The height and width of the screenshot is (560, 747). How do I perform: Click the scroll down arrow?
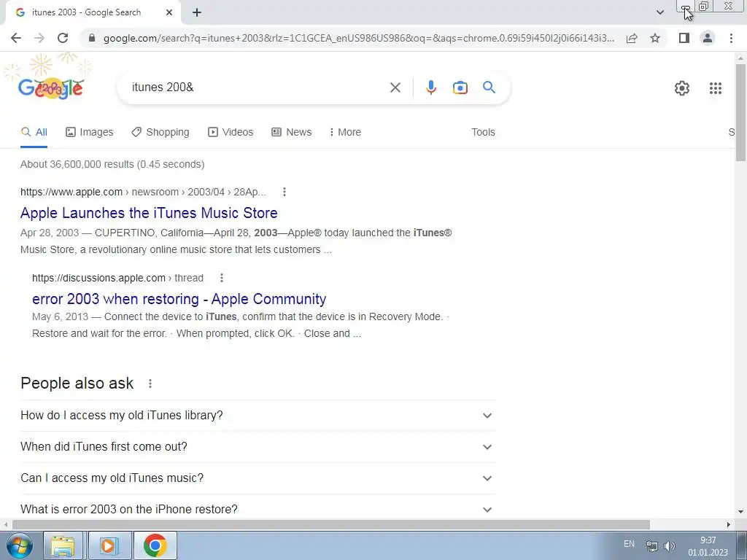pos(740,512)
